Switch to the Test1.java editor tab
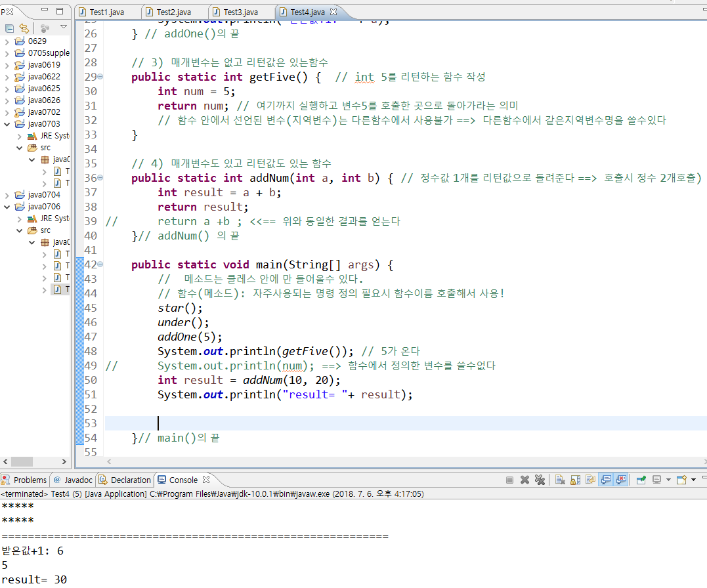The width and height of the screenshot is (707, 588). (x=107, y=12)
